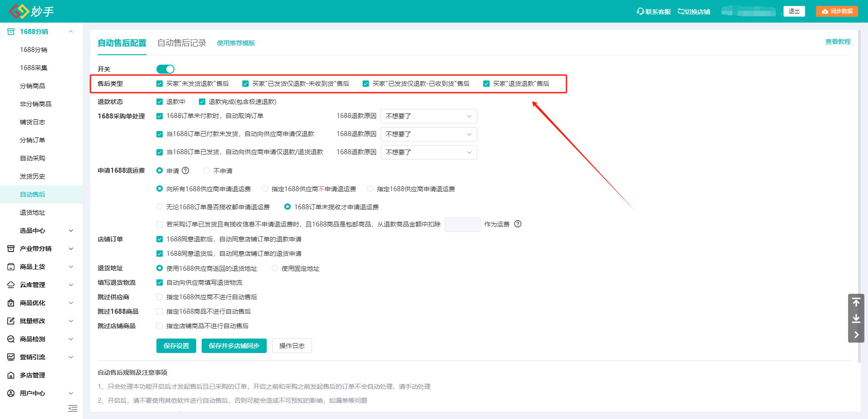Click the 营销引流 chart icon
Viewport: 868px width, 419px height.
[11, 357]
